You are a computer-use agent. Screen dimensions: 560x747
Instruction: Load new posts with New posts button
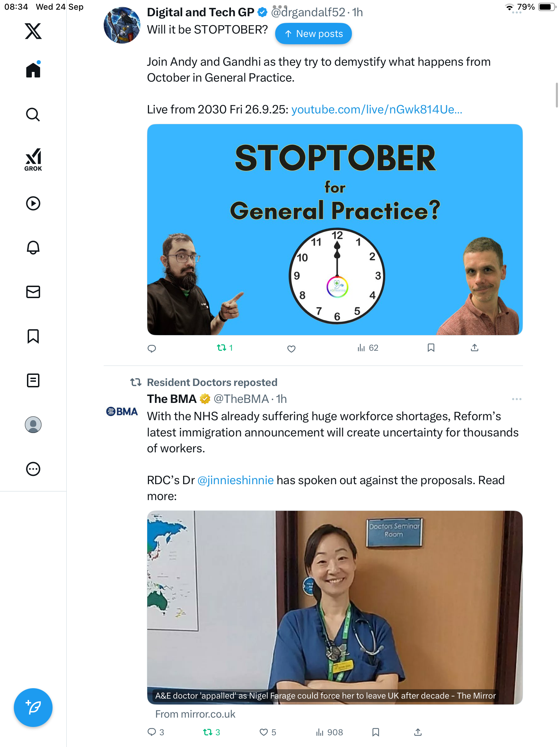(313, 34)
